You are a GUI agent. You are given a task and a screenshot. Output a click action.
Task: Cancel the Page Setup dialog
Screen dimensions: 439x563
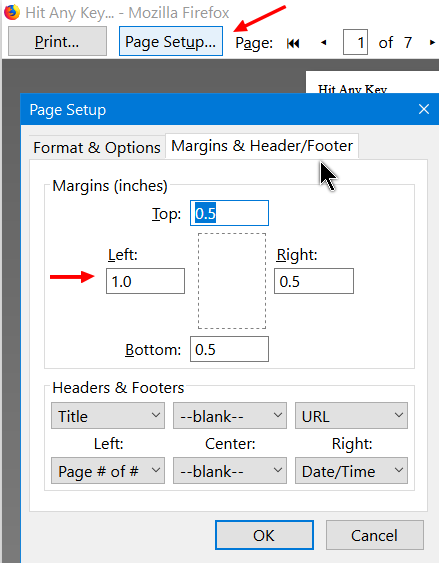[x=375, y=535]
